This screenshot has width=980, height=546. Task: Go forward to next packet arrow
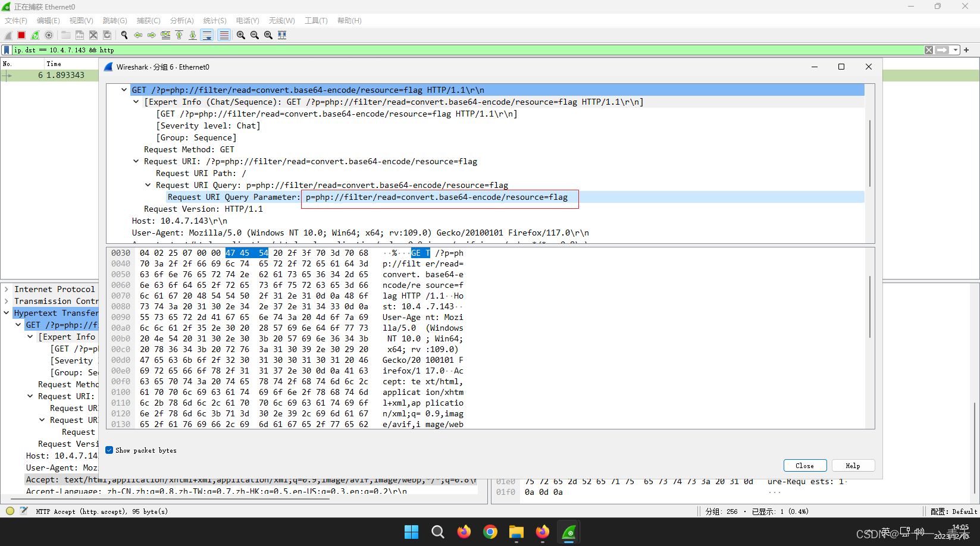click(x=152, y=35)
